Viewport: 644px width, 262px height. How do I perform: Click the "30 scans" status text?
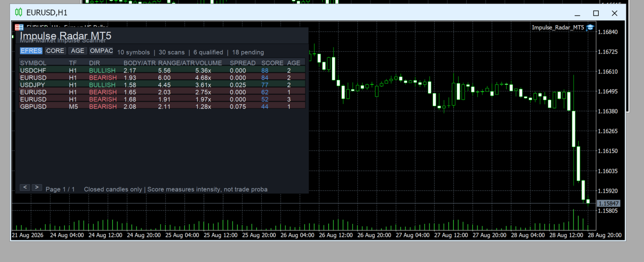171,52
